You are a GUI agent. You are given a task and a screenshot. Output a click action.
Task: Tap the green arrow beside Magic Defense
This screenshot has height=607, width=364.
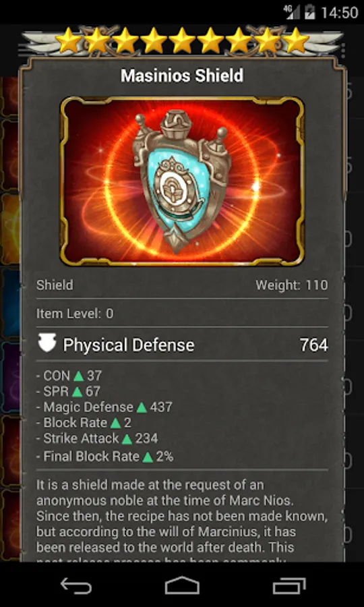point(142,407)
